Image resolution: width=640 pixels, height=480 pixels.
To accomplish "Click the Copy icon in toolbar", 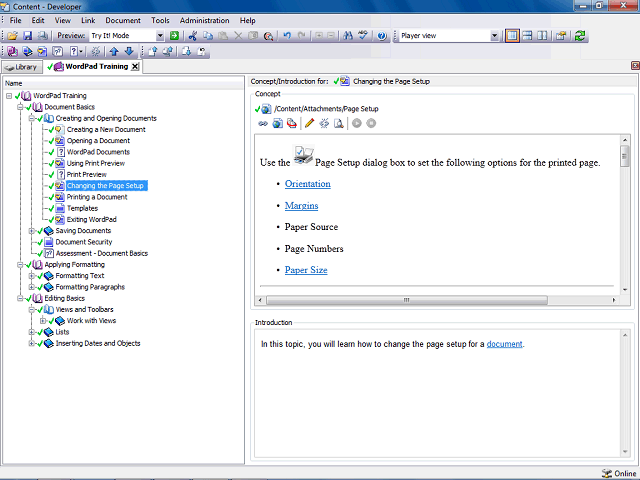I will (x=208, y=36).
